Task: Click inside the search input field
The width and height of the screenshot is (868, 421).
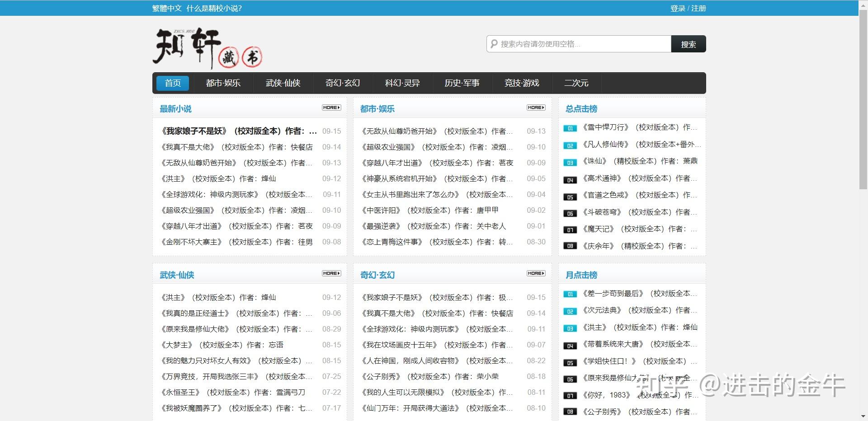Action: coord(579,44)
